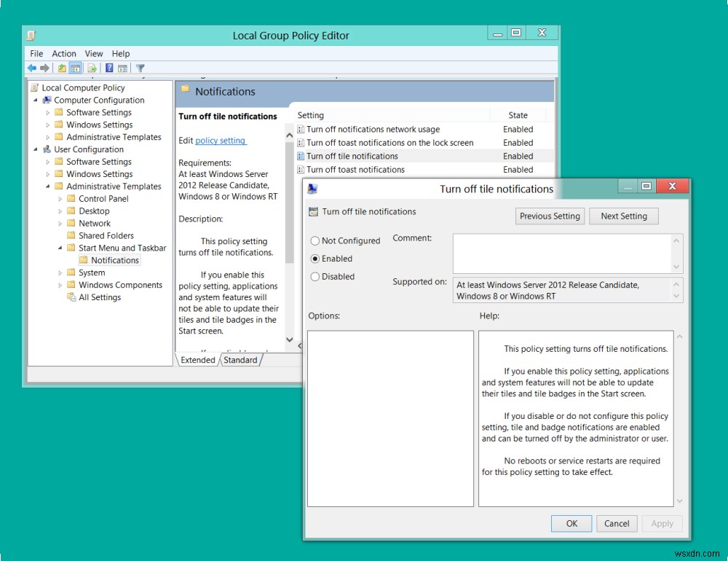The image size is (728, 561).
Task: Switch to the Standard tab
Action: click(x=240, y=359)
